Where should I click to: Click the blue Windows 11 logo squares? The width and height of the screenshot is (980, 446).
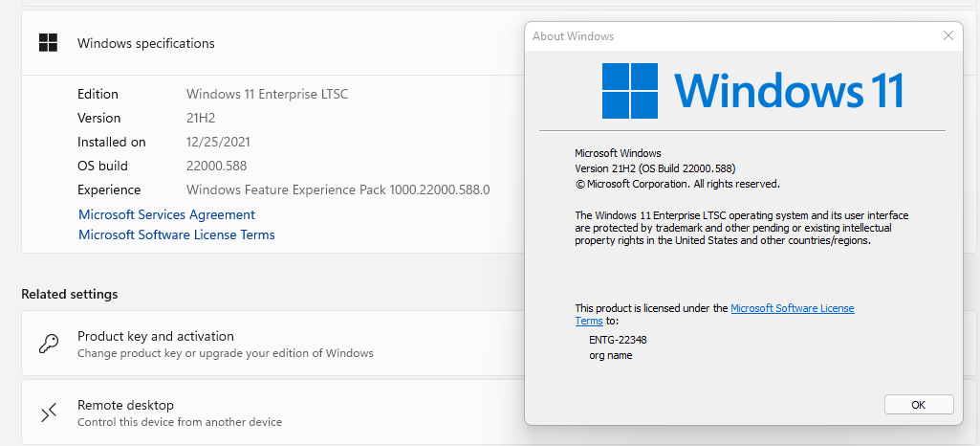click(630, 91)
